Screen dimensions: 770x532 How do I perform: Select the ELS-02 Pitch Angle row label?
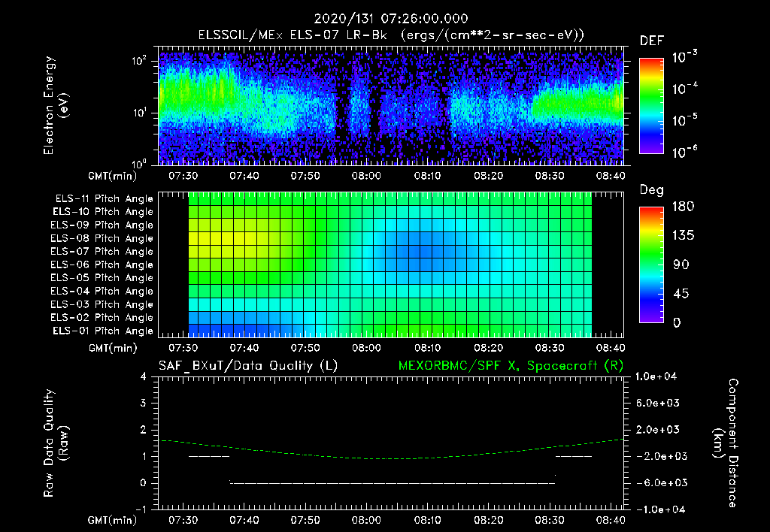coord(102,318)
